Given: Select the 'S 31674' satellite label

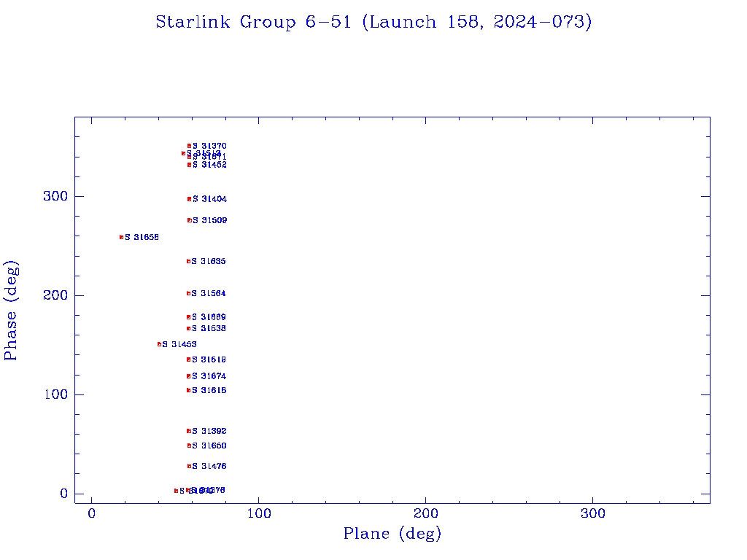Looking at the screenshot, I should click(209, 376).
